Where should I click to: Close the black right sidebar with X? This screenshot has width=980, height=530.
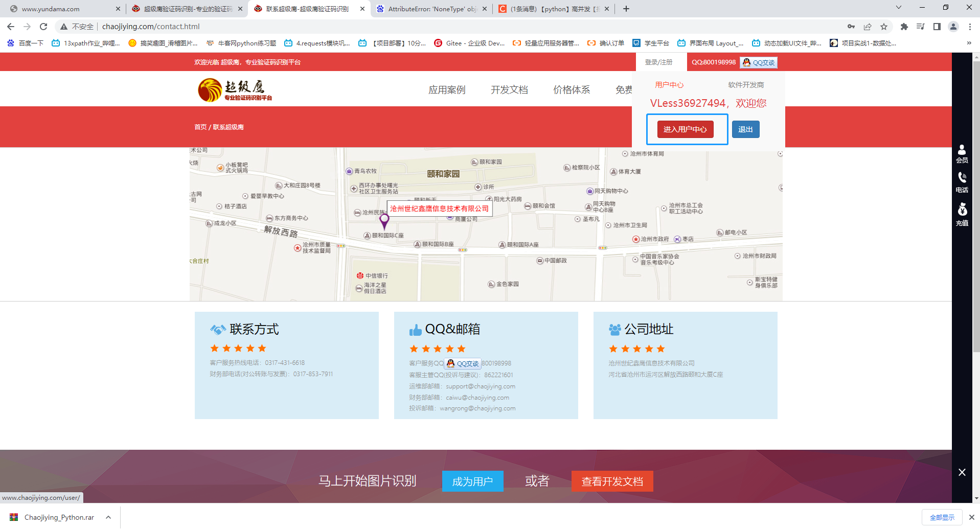(962, 472)
